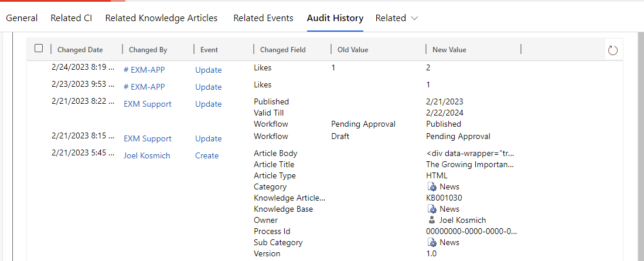Expand the Related tab dropdown chevron
The width and height of the screenshot is (644, 261).
tap(414, 19)
